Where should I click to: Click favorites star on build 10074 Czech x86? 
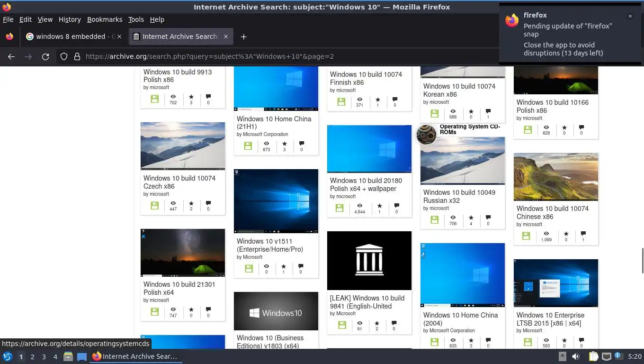click(191, 203)
